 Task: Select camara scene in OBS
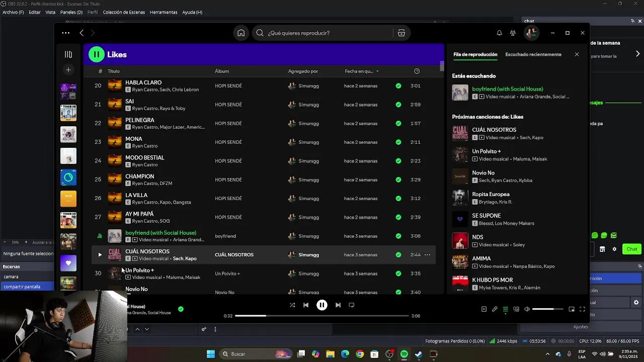[x=28, y=277]
